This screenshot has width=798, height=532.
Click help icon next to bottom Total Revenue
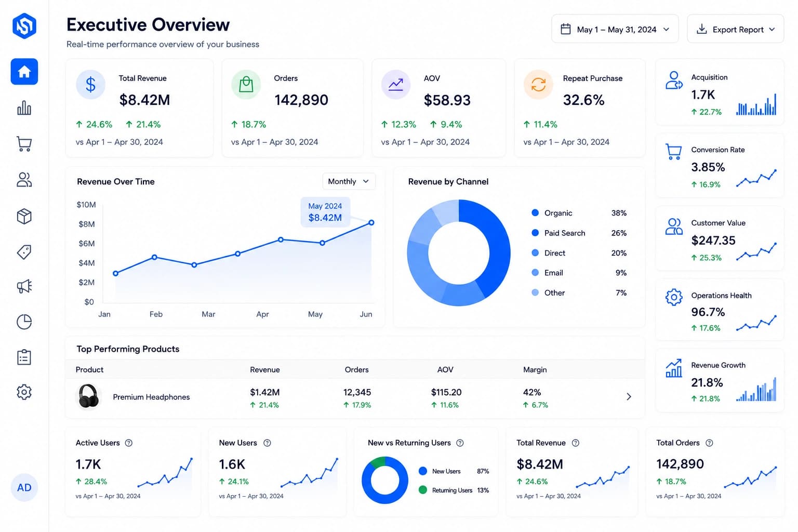(576, 443)
